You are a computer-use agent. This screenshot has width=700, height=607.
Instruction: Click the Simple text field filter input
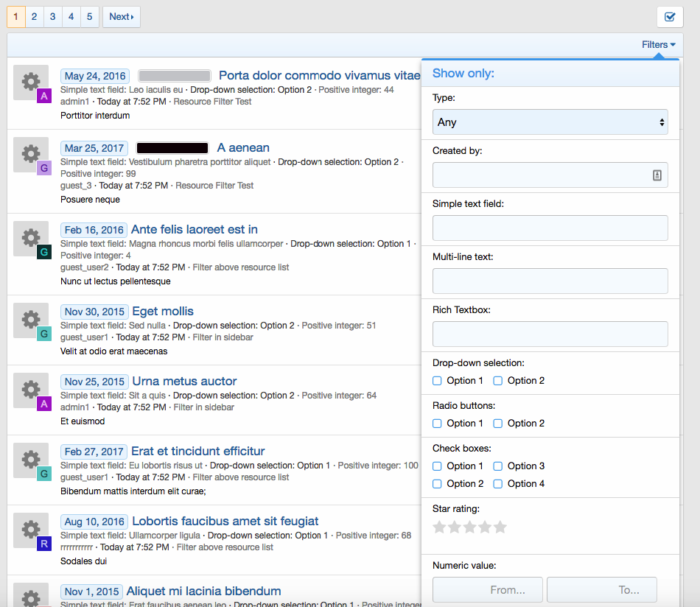550,228
